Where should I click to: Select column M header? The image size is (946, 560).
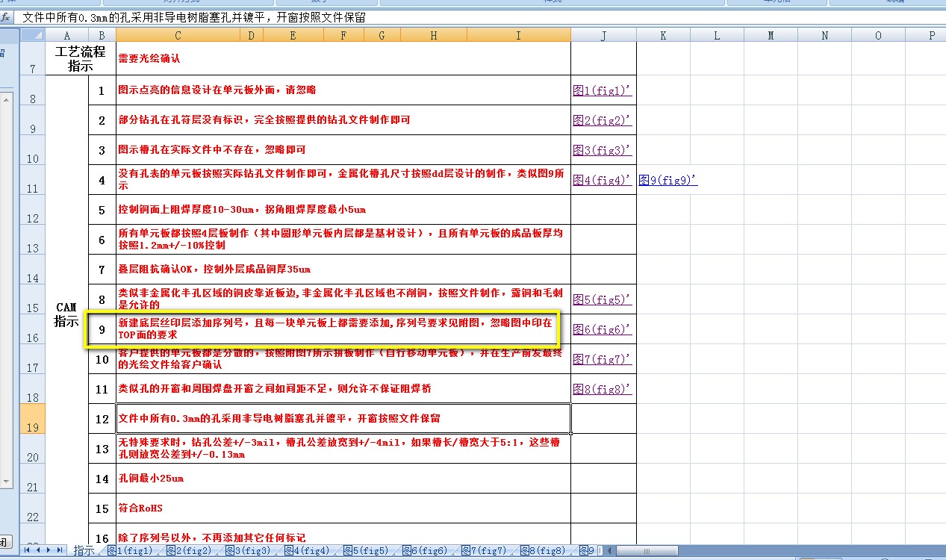pyautogui.click(x=771, y=35)
